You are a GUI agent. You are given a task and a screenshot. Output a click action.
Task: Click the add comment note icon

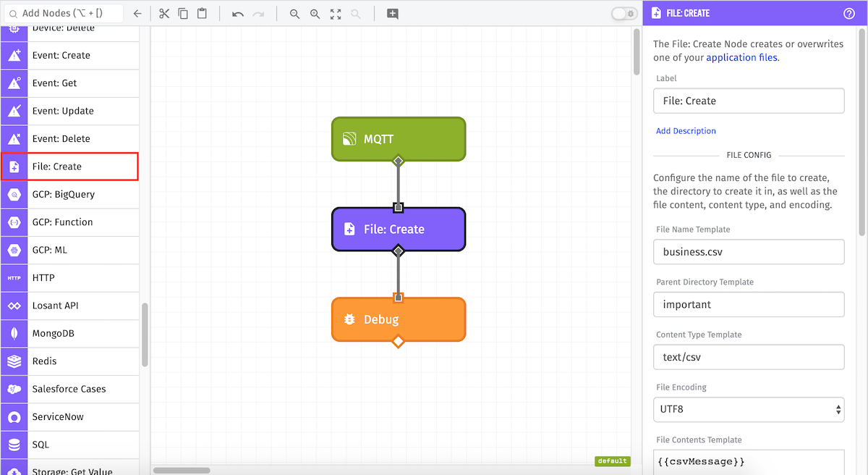392,14
